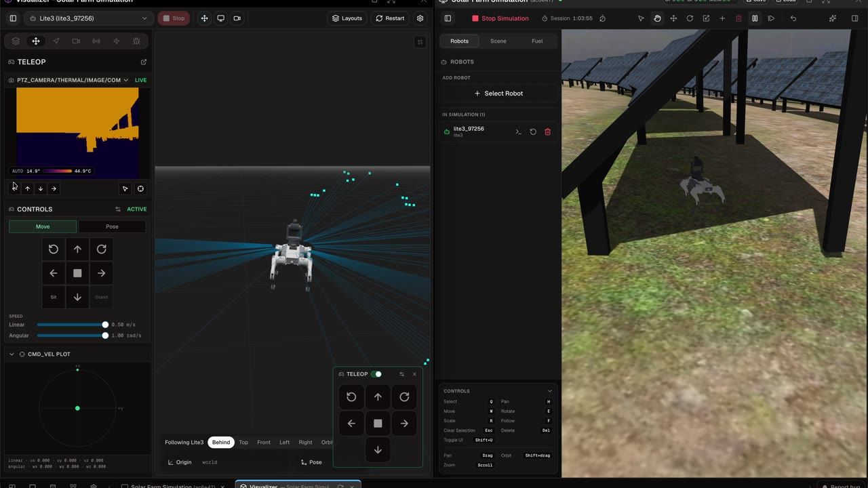The height and width of the screenshot is (488, 868).
Task: Click the Sit button
Action: (x=54, y=297)
